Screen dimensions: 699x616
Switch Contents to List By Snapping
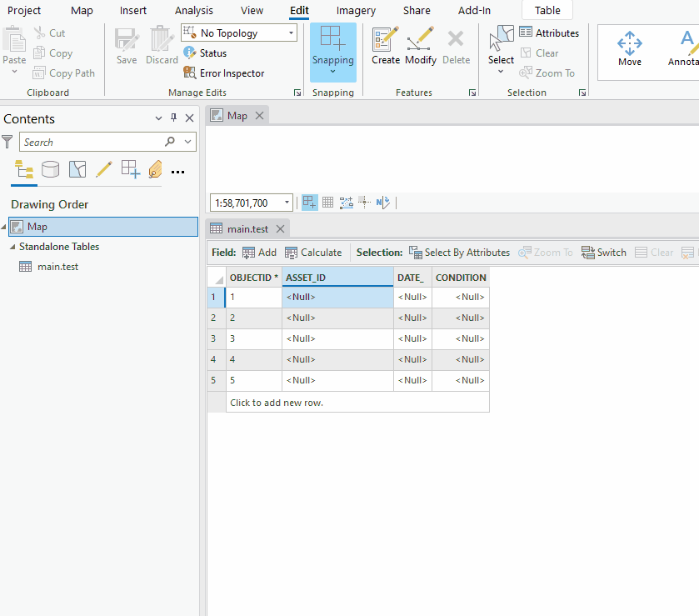point(131,170)
